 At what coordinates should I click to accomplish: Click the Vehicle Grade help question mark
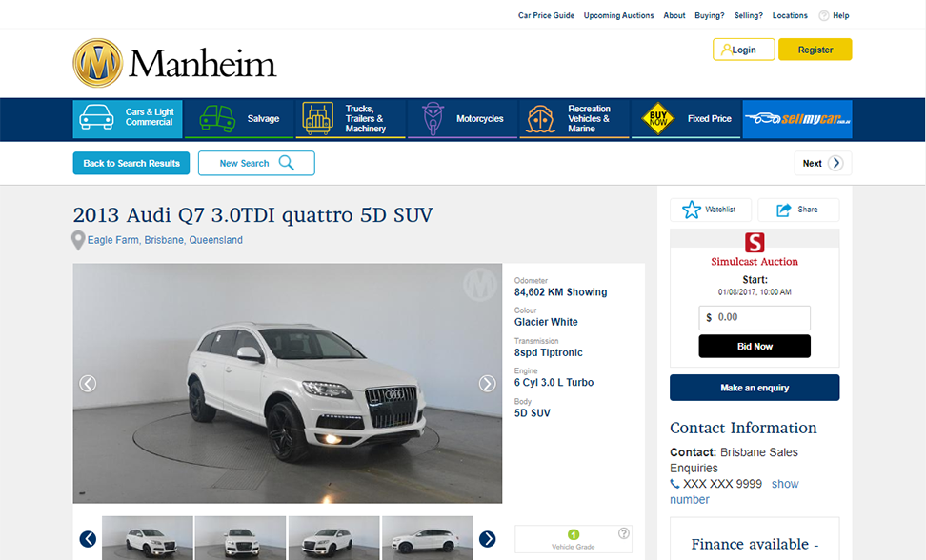pos(624,533)
